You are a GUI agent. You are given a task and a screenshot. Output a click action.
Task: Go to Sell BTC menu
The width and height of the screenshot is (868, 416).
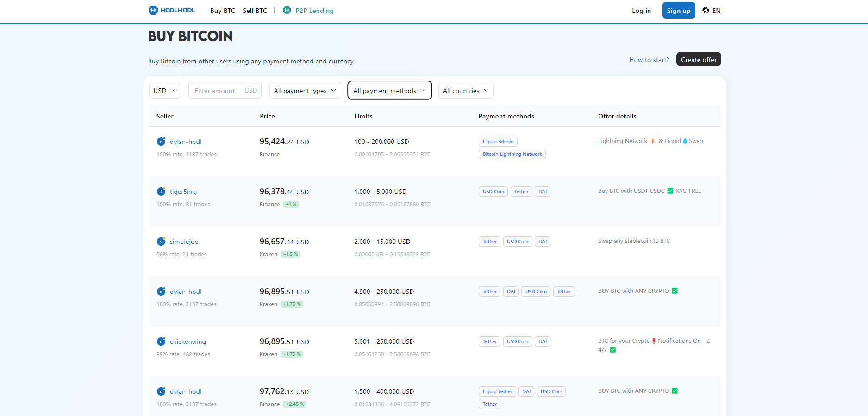coord(255,11)
